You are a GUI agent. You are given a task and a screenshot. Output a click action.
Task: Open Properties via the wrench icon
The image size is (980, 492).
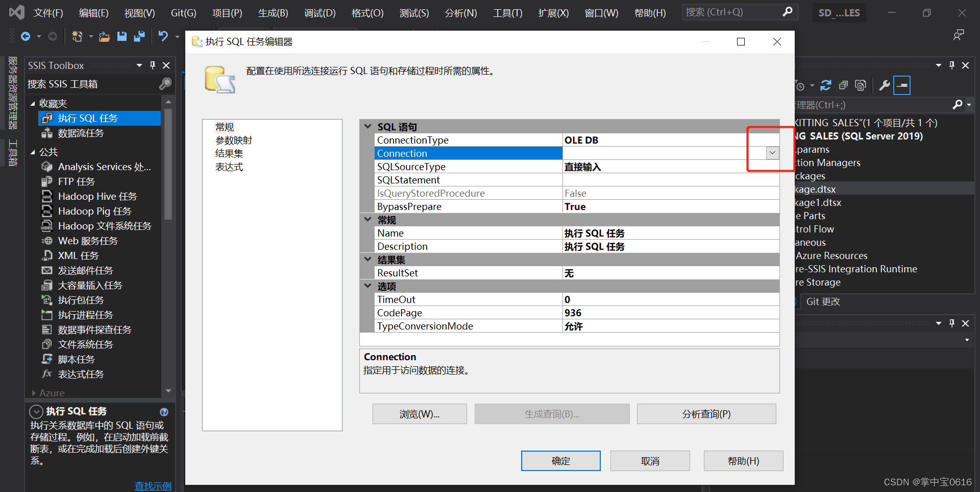(x=885, y=85)
